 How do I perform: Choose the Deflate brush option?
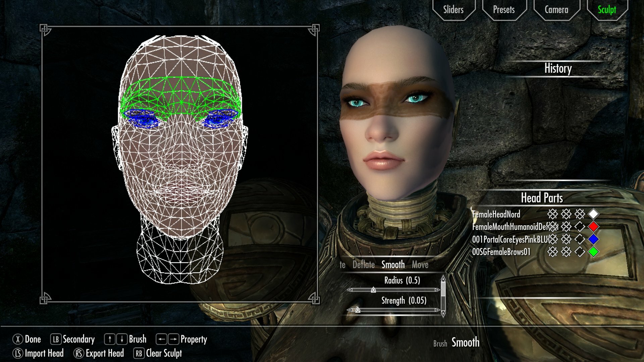coord(364,265)
